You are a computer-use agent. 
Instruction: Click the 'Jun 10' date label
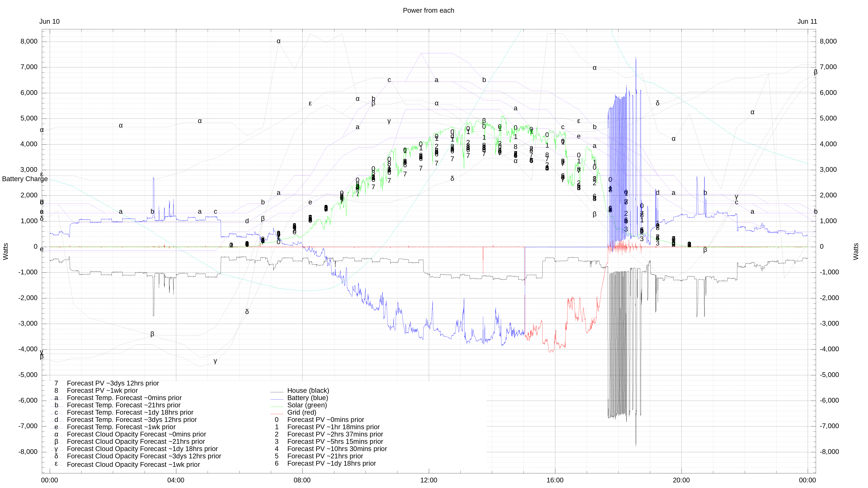(49, 22)
